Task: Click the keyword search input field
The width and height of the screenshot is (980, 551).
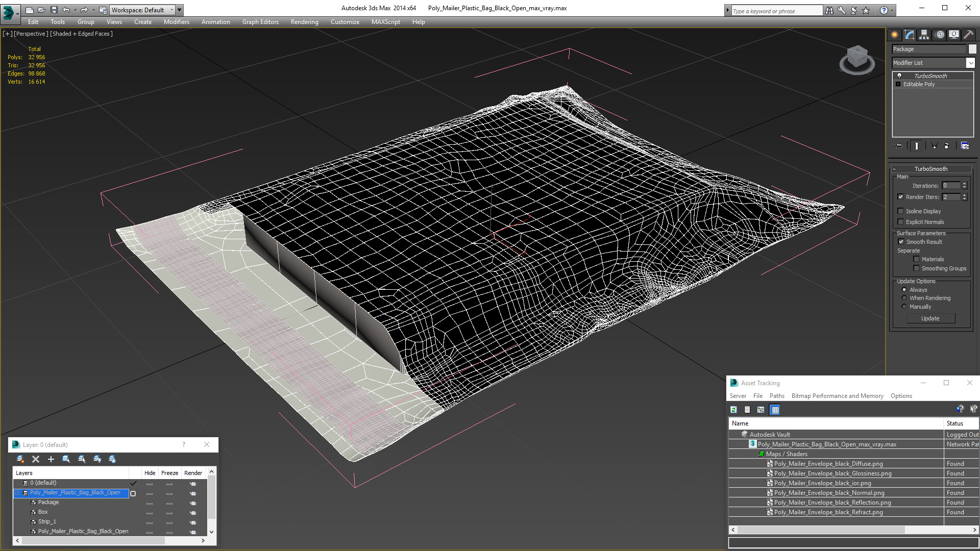Action: tap(776, 11)
